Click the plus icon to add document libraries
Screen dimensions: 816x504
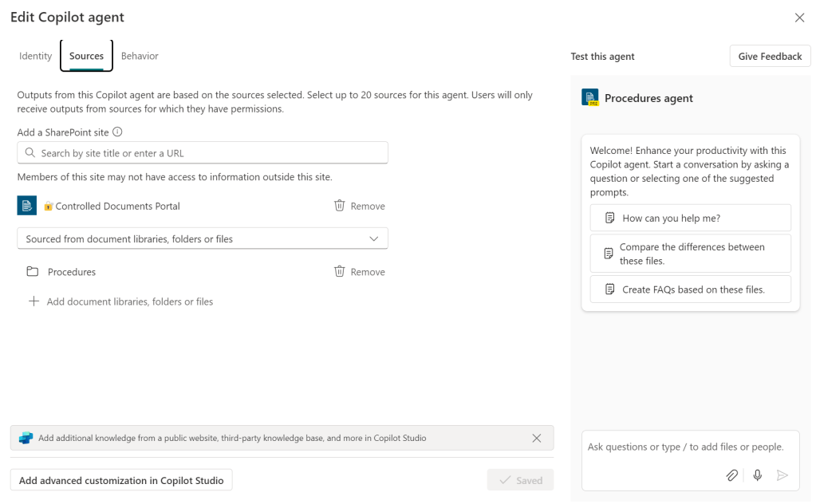click(34, 301)
